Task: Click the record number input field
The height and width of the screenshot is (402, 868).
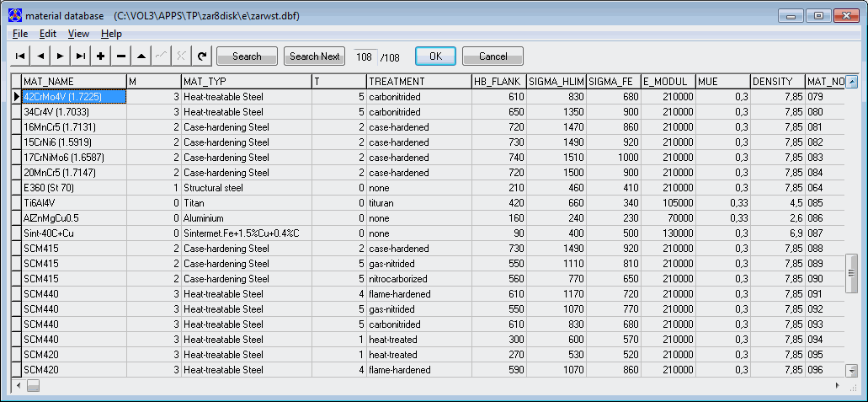Action: click(x=364, y=56)
